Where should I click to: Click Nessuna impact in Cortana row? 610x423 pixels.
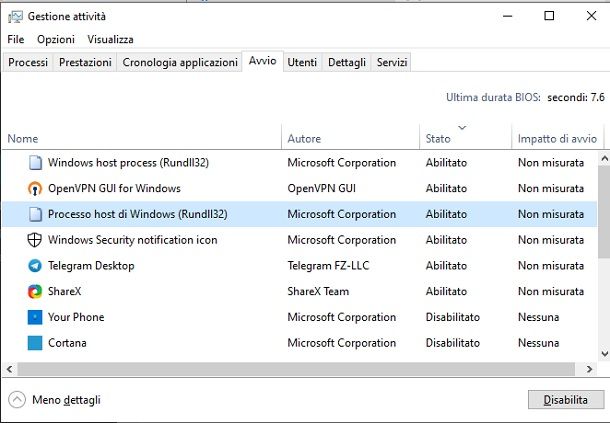coord(539,343)
